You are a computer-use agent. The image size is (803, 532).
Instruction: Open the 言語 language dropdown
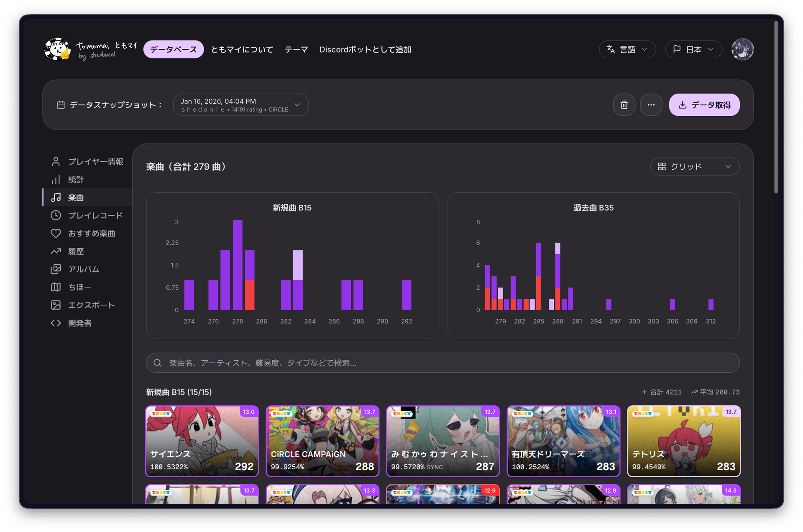pos(627,49)
